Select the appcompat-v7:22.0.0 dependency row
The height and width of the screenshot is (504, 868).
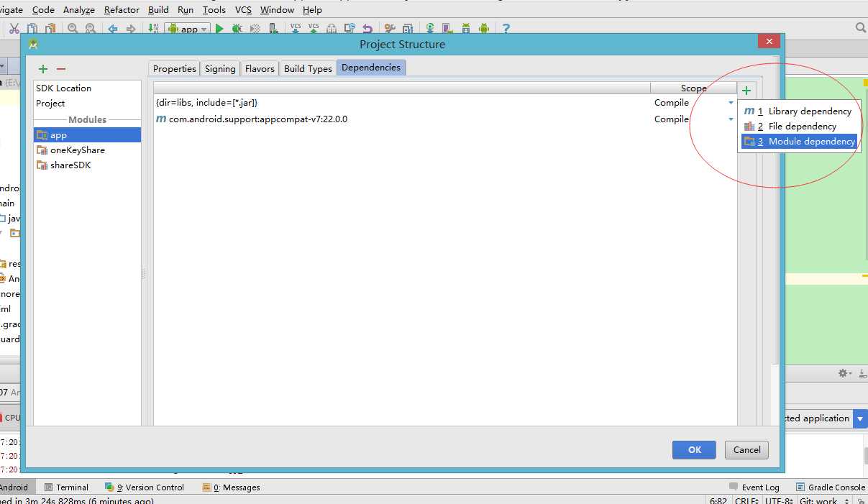coord(445,119)
